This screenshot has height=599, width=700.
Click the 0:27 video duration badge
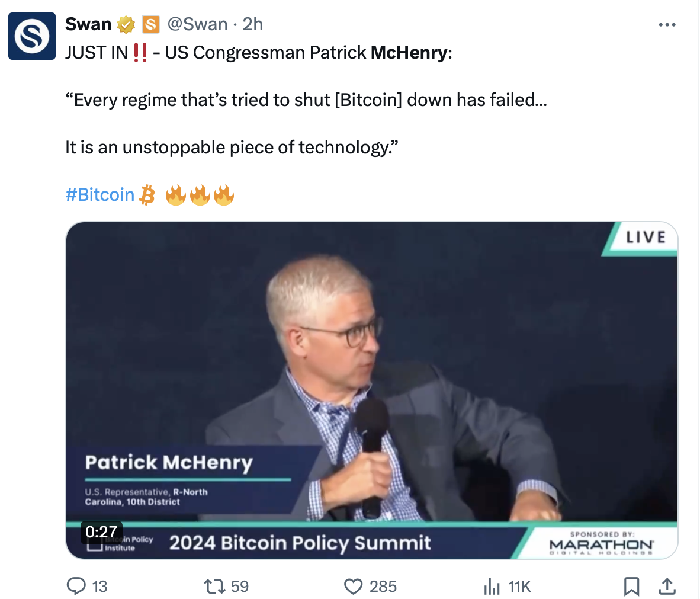[x=101, y=532]
